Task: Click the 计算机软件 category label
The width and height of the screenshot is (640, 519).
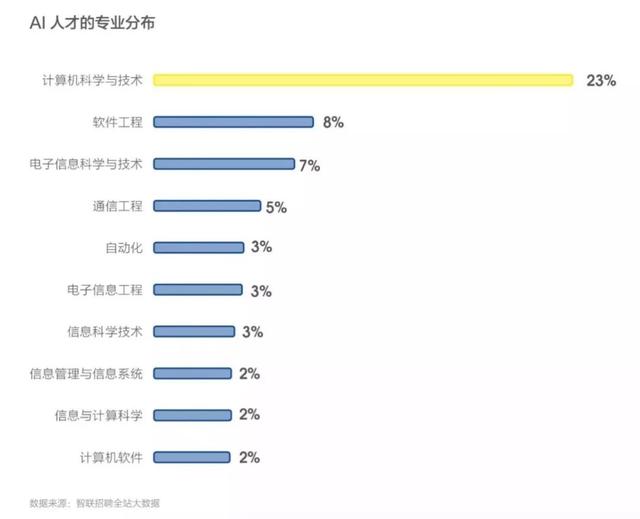Action: point(111,457)
